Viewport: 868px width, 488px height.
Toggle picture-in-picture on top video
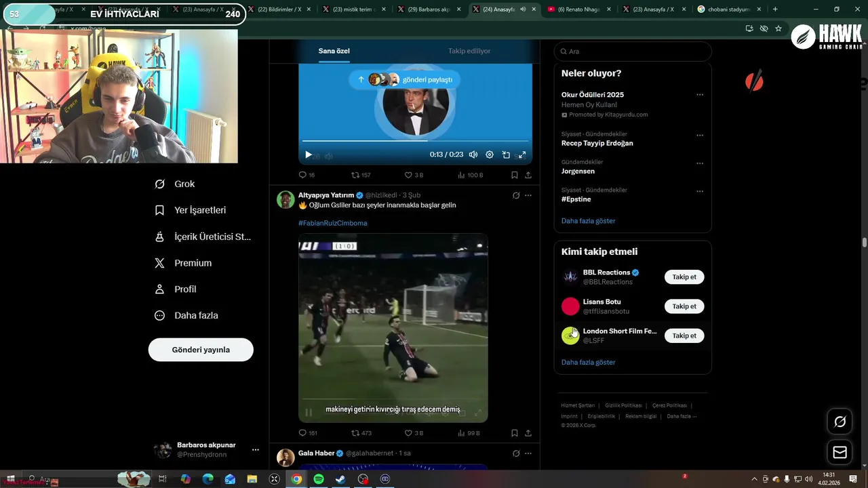pyautogui.click(x=506, y=155)
